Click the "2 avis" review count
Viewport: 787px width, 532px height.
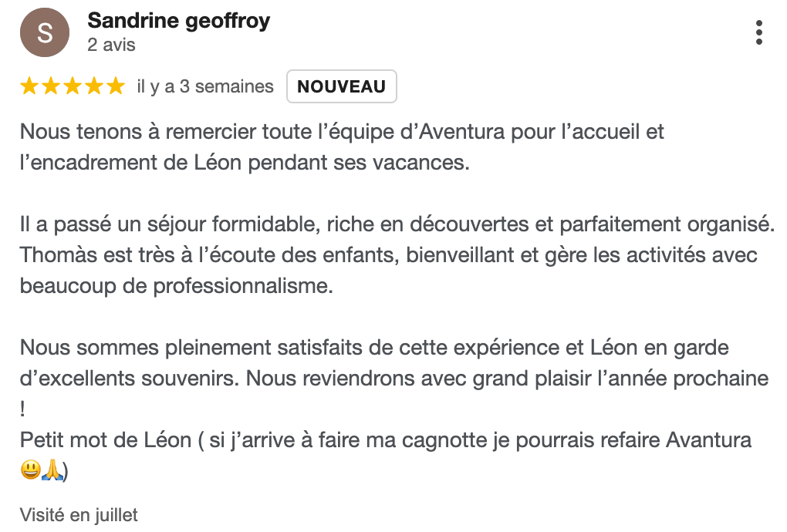(x=111, y=45)
